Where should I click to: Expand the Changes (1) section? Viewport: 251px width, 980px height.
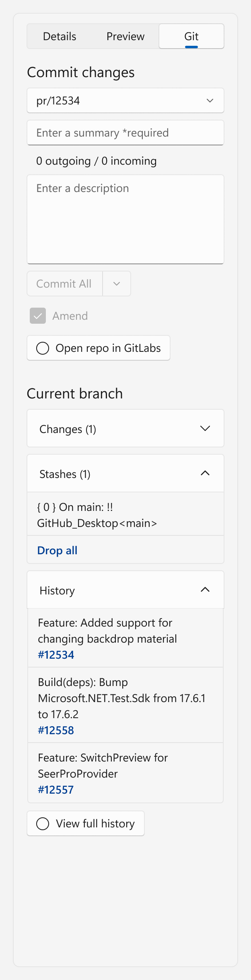125,429
